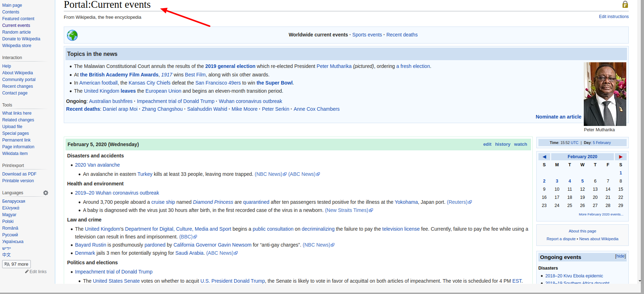Open More February 2020 events link

click(x=601, y=214)
